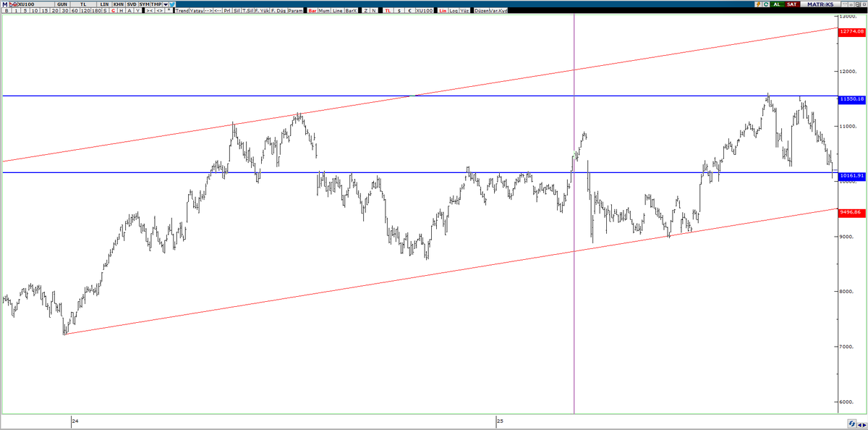Select the B period button
Image resolution: width=868 pixels, height=430 pixels.
7,11
